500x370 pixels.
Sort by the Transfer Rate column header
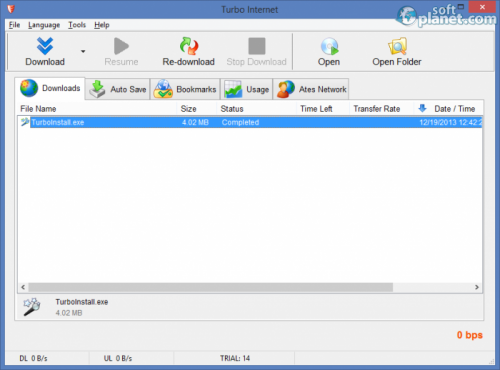[382, 109]
